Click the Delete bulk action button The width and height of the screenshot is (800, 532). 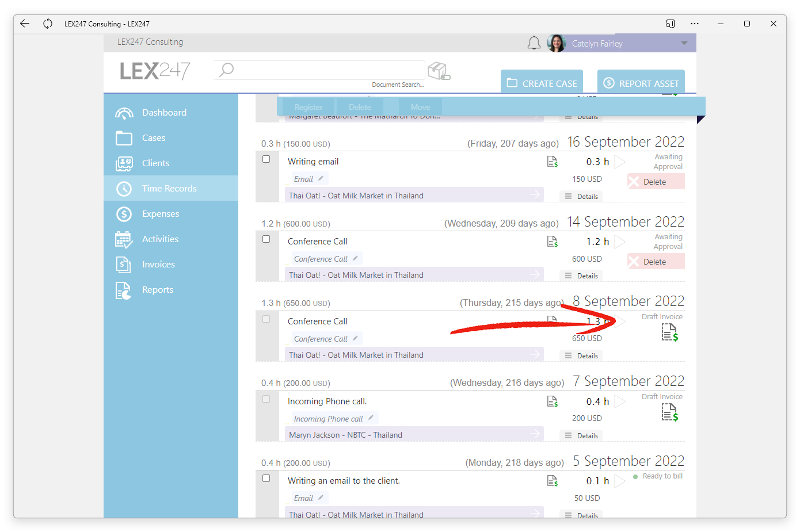[360, 107]
